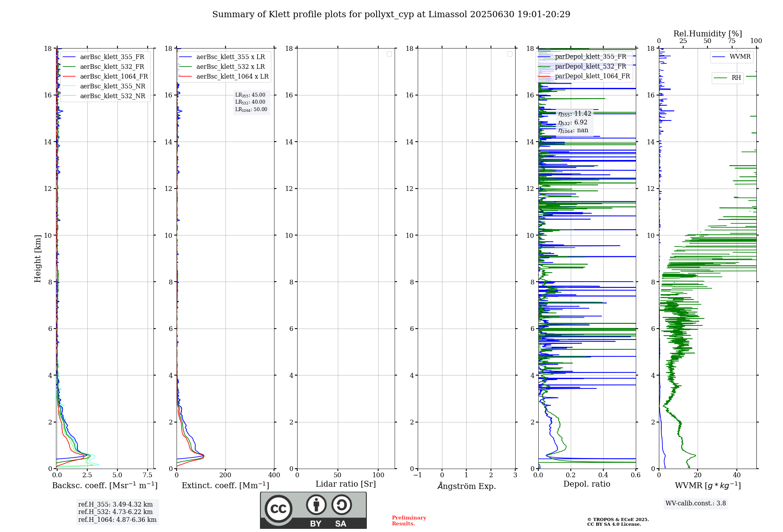
Task: Click the WVMR [g*kg⁻¹] axis label
Action: [x=708, y=485]
